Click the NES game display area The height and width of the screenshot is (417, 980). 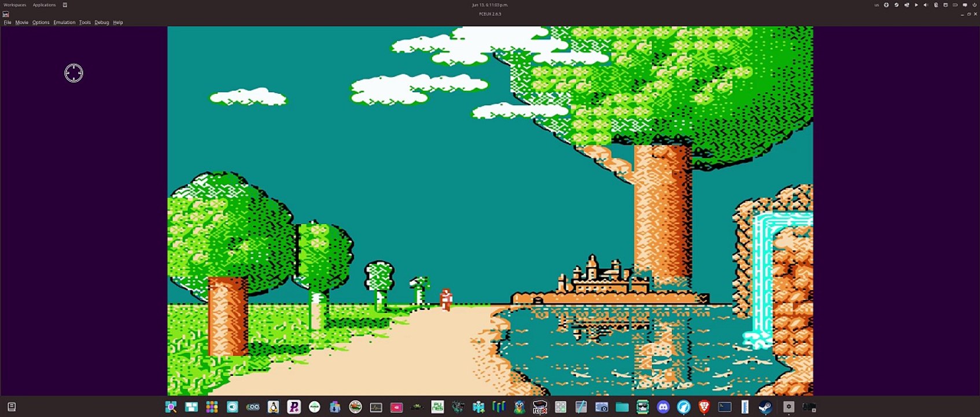click(x=490, y=211)
